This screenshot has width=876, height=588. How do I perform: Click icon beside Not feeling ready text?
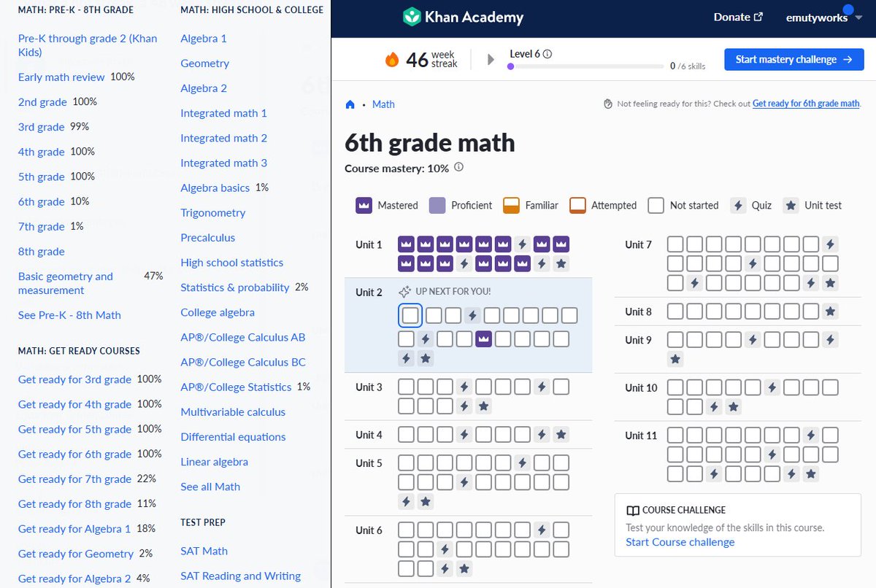(608, 104)
